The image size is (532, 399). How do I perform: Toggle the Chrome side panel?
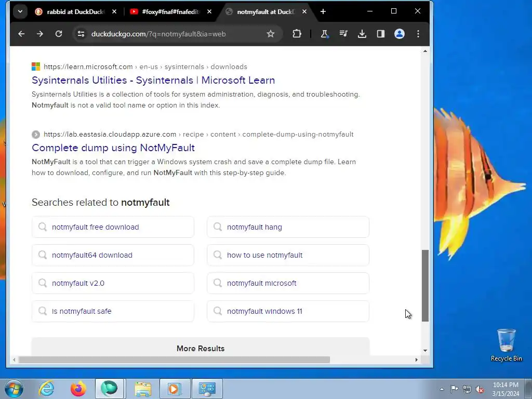click(x=381, y=34)
